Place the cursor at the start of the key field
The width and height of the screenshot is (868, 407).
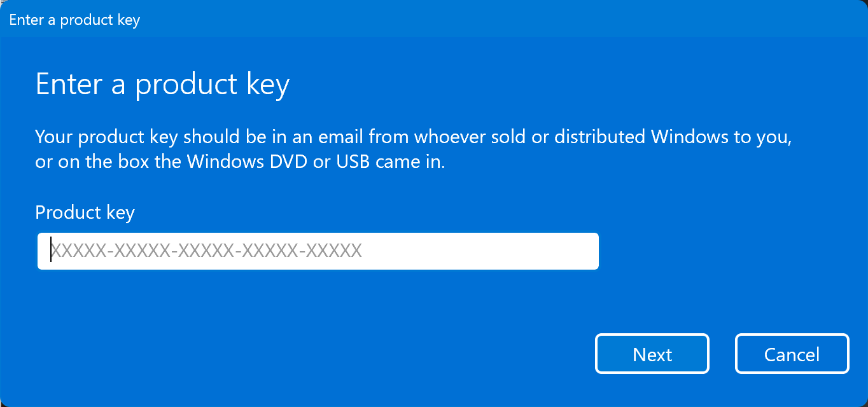[x=52, y=251]
